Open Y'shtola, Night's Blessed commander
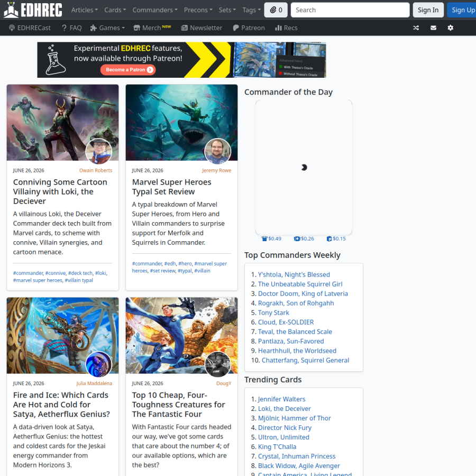Screen dimensions: 476x476 294,274
